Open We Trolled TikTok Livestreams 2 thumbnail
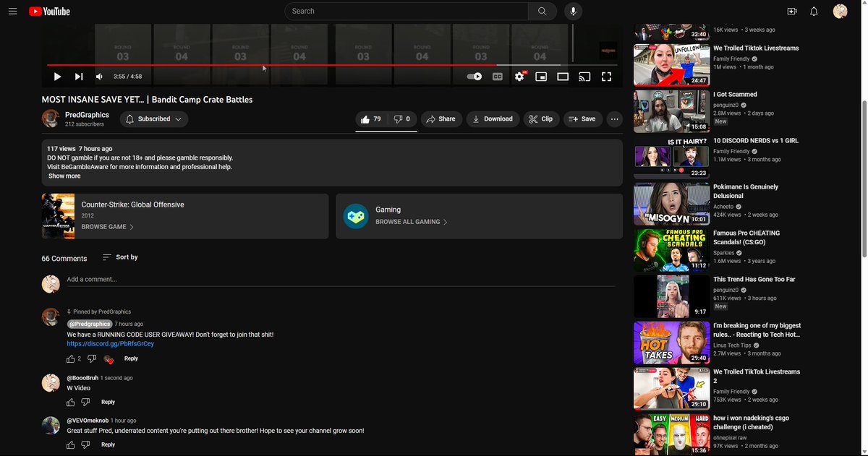 (x=672, y=389)
